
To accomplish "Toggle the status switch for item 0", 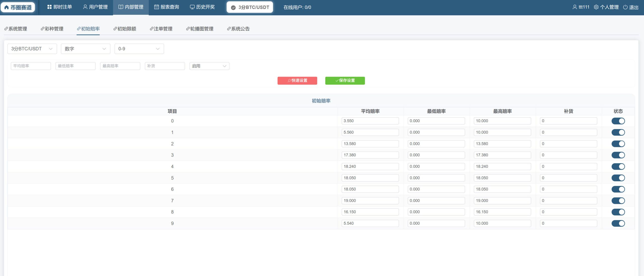I will [618, 121].
